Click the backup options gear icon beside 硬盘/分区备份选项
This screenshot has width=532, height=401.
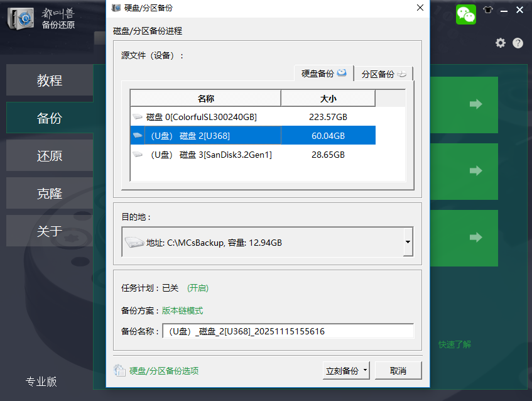point(120,371)
